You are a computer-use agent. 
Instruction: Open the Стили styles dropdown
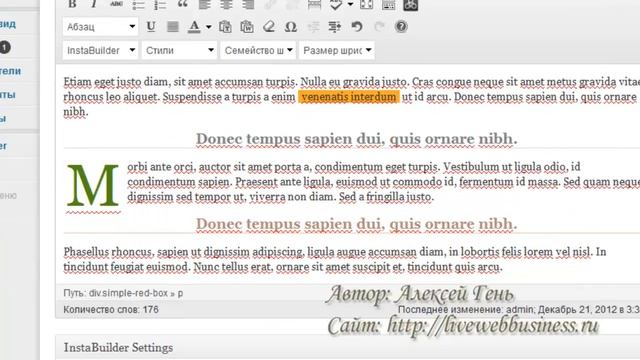[179, 51]
